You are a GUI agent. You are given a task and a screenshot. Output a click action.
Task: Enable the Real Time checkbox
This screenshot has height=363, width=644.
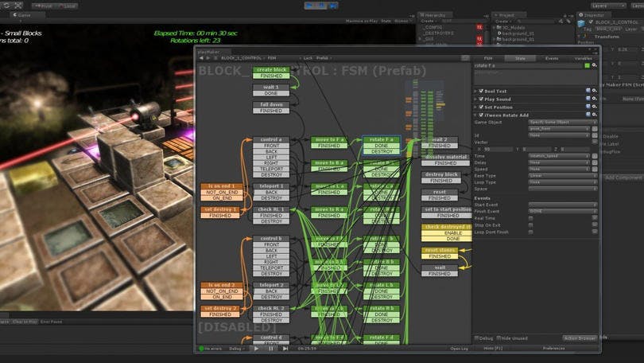(530, 218)
